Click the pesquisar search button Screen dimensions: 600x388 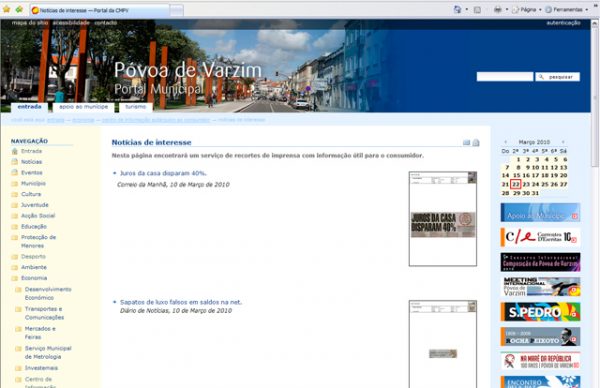(558, 77)
